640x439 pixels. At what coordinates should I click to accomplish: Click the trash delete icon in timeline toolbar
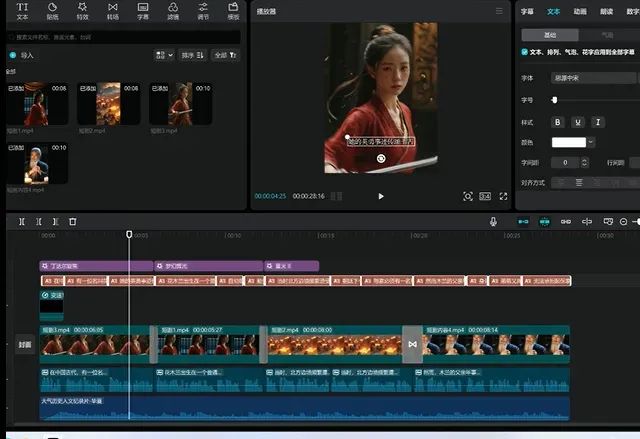click(x=73, y=222)
